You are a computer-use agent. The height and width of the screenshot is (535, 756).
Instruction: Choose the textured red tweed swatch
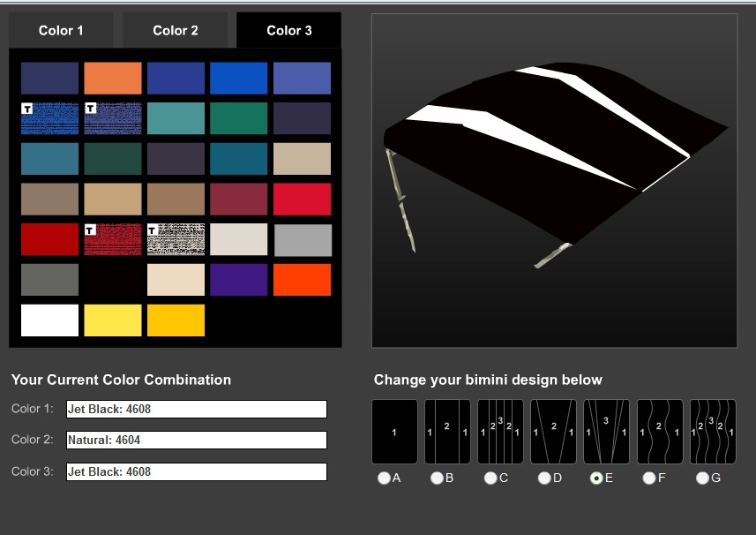click(x=113, y=239)
